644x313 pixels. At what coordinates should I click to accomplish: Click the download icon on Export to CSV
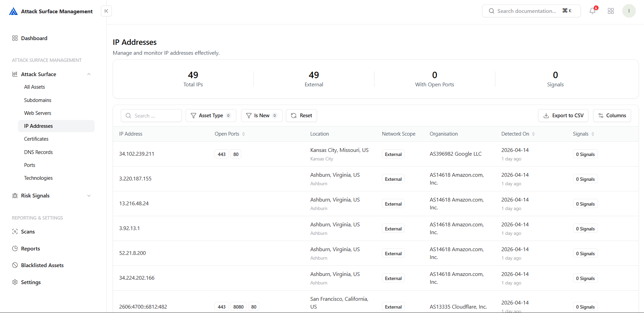click(546, 116)
